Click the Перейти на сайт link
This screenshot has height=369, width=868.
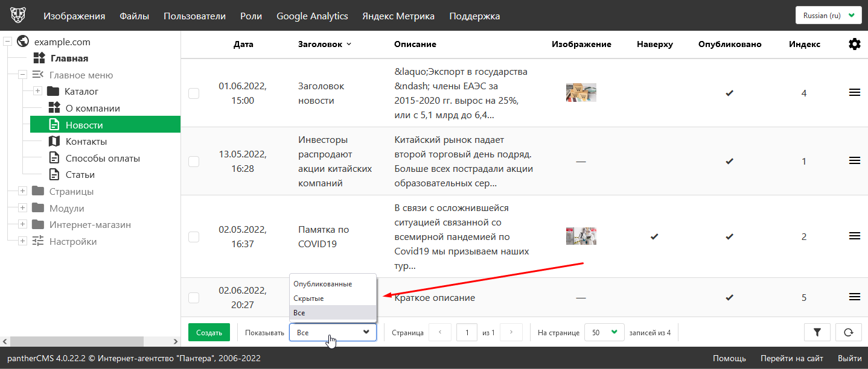point(791,358)
